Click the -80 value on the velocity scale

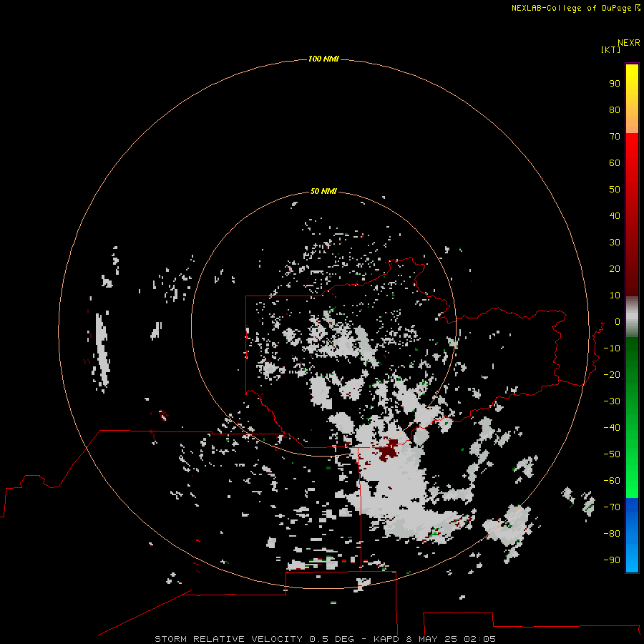[x=612, y=534]
